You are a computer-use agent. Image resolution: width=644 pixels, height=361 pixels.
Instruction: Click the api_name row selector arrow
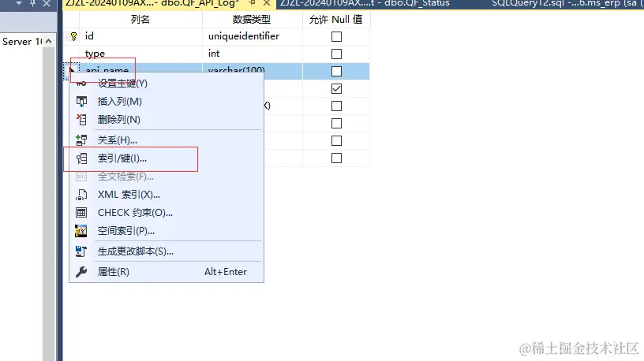click(x=73, y=71)
